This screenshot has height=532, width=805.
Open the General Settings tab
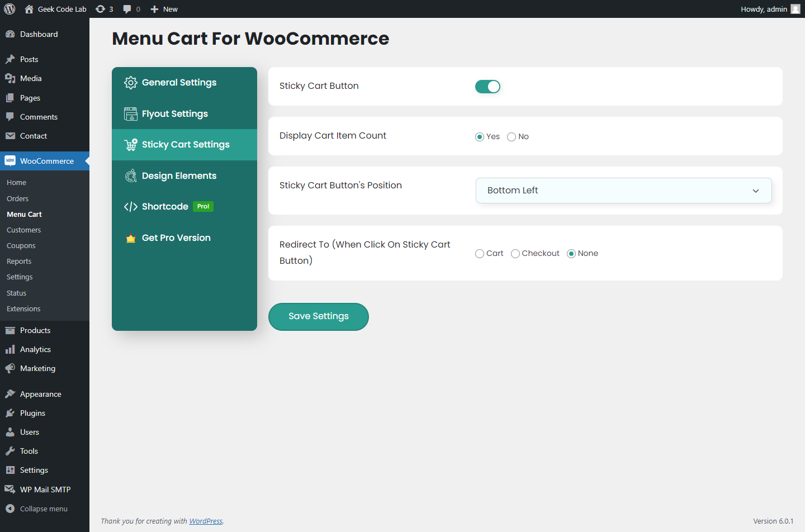184,83
